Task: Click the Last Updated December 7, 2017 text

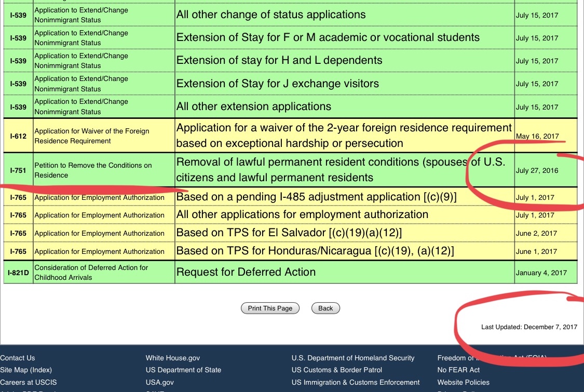Action: pos(529,327)
